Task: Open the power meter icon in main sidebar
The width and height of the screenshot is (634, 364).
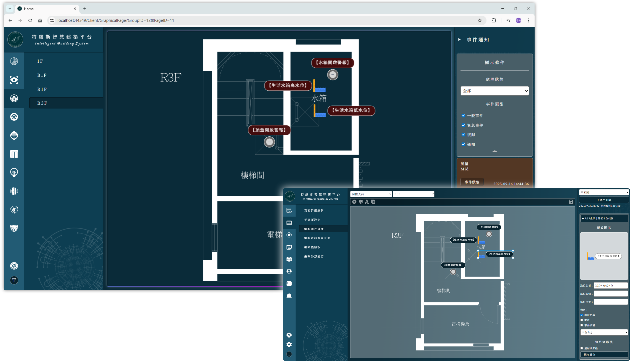Action: coord(14,135)
